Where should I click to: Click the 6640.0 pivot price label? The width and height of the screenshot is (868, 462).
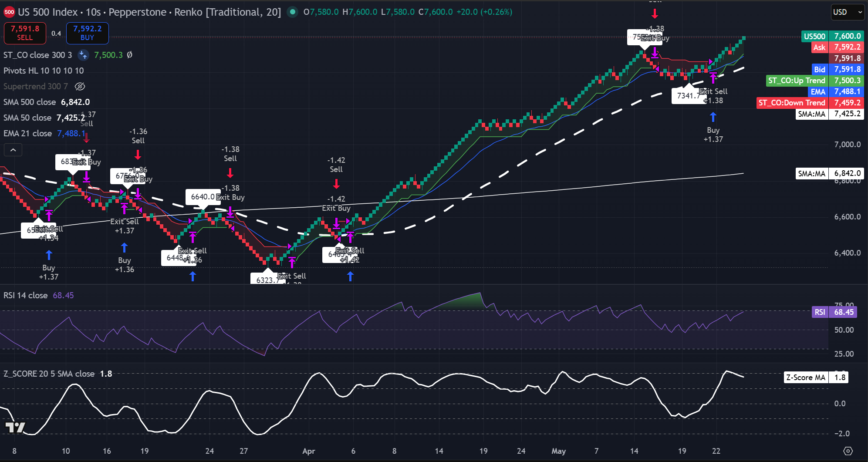pyautogui.click(x=202, y=197)
